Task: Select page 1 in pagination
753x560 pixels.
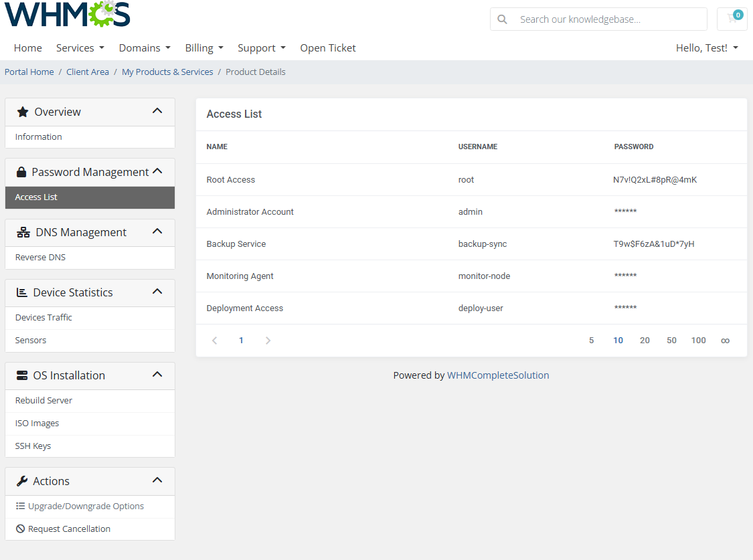Action: [241, 341]
